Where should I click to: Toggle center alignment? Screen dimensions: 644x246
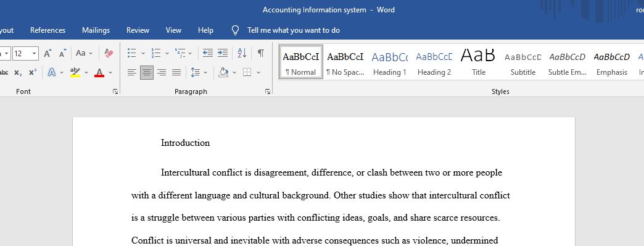pos(147,72)
